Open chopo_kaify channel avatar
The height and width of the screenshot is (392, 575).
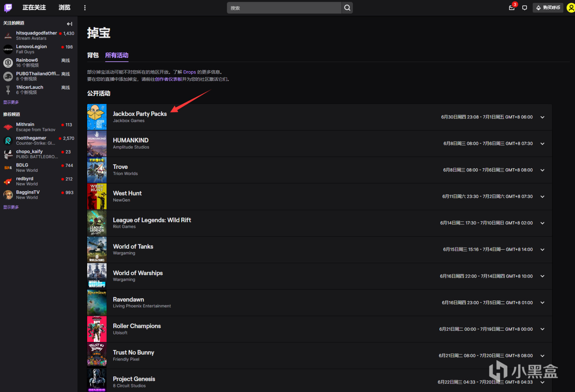pyautogui.click(x=8, y=154)
